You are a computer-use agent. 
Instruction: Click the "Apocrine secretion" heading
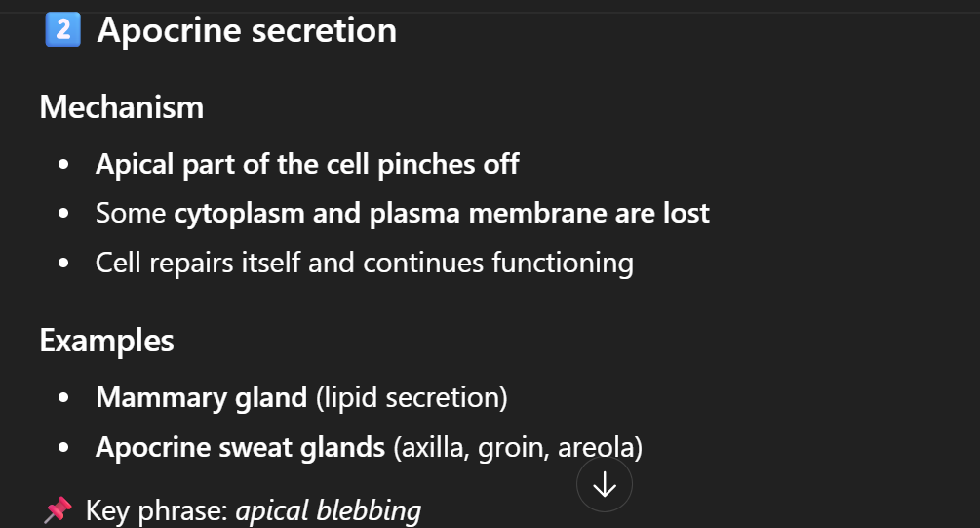click(x=247, y=30)
